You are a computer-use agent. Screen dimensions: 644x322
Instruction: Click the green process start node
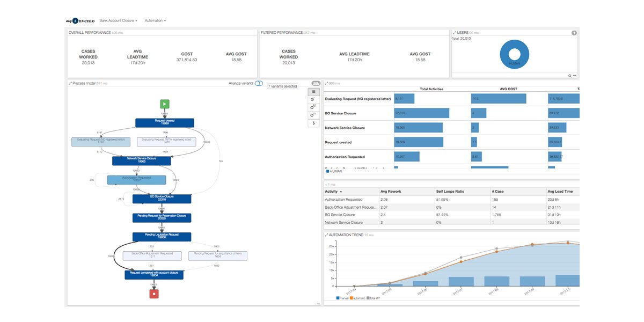point(165,104)
